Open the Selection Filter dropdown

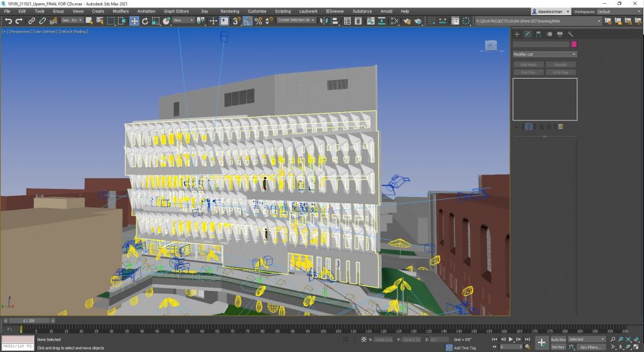72,21
